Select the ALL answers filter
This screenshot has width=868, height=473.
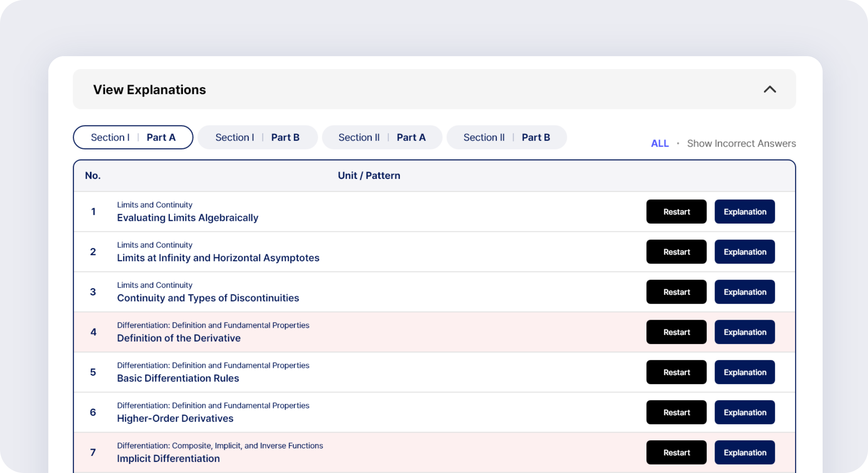(x=660, y=144)
